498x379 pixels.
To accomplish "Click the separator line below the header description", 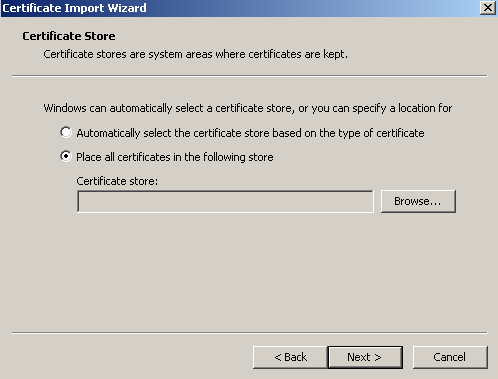I will point(250,76).
